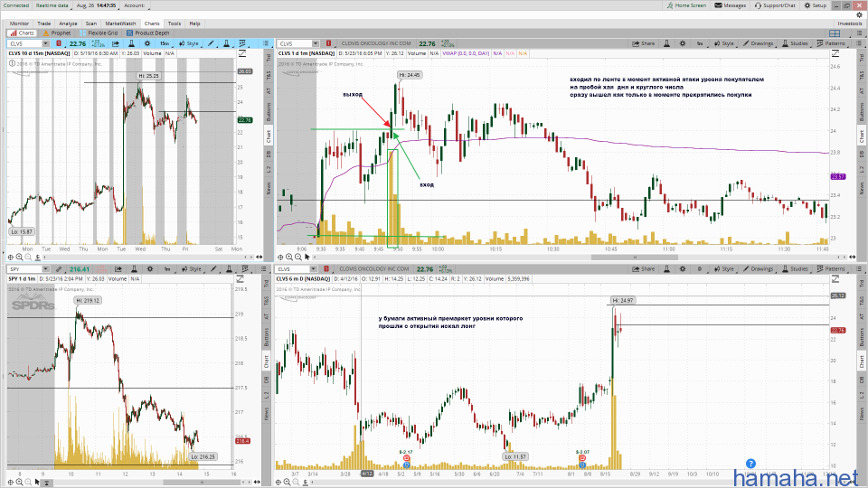Click the horizontal scrollbar under top-left chart
This screenshot has height=488, width=868.
pyautogui.click(x=136, y=257)
